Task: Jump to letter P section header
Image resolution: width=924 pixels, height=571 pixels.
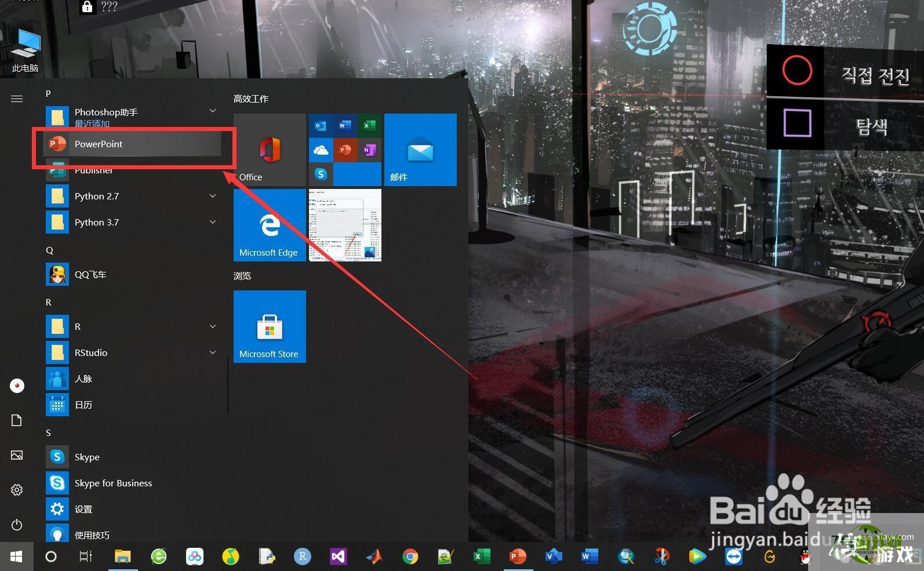Action: pos(49,93)
